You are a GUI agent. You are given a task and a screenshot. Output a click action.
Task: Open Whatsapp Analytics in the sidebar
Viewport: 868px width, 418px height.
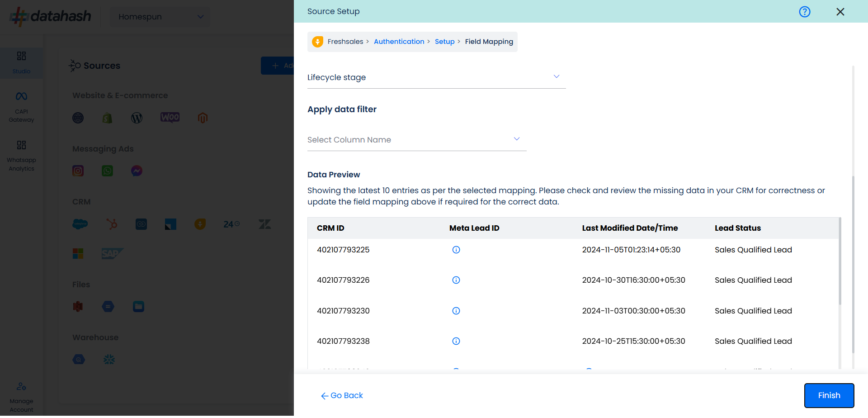(21, 156)
